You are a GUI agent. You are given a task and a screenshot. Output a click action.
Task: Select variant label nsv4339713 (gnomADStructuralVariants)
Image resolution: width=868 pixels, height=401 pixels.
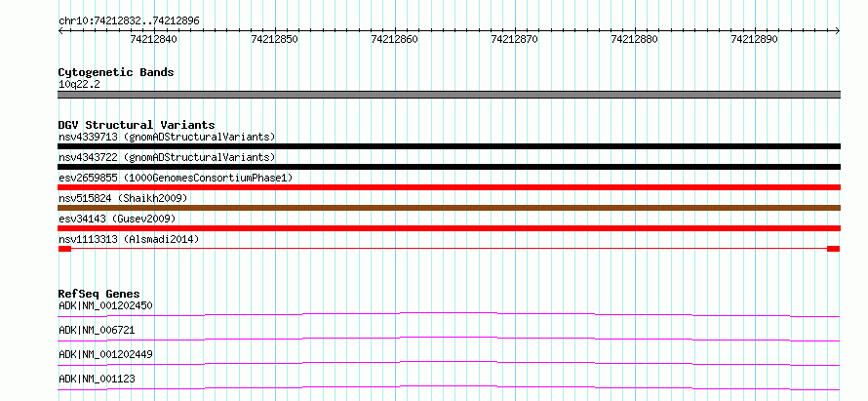pos(167,137)
